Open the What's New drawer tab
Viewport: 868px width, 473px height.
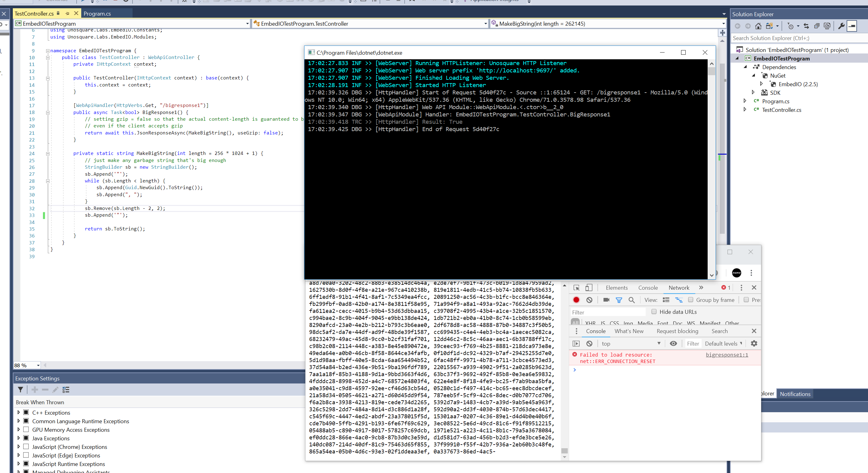(629, 331)
